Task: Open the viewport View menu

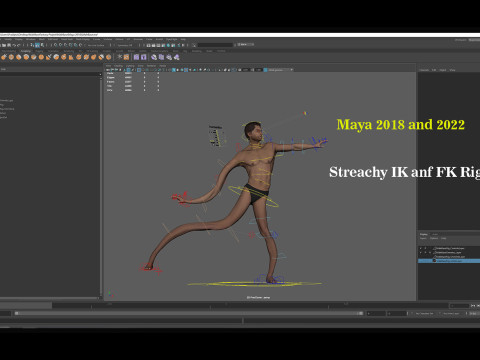Action: [108, 66]
